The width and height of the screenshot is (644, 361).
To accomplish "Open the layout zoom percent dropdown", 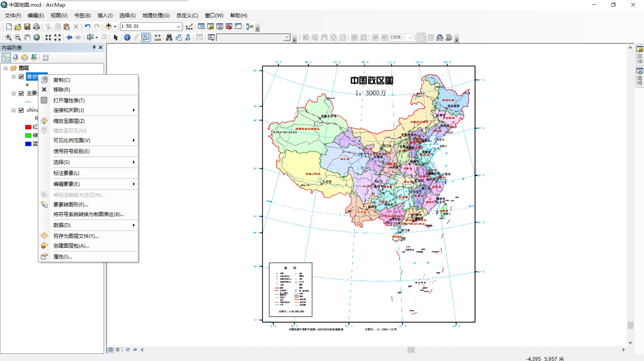I will 410,38.
